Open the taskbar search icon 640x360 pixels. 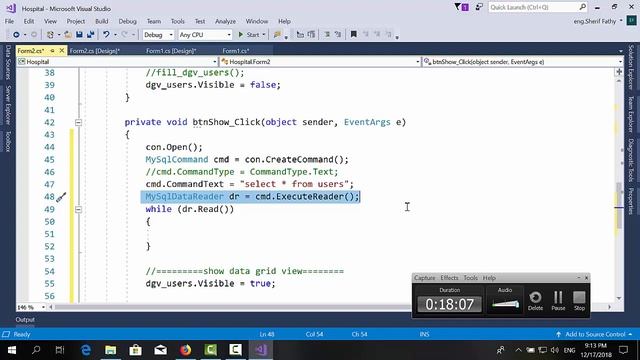pyautogui.click(x=36, y=350)
